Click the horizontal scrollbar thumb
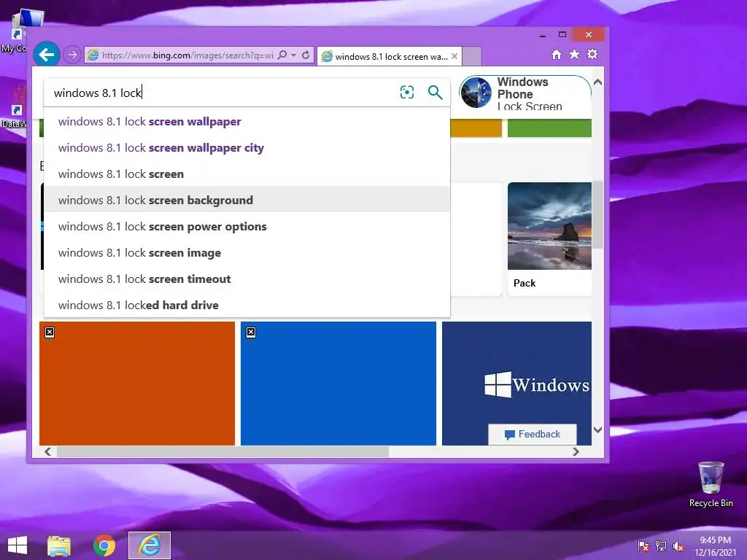The height and width of the screenshot is (560, 747). (222, 451)
